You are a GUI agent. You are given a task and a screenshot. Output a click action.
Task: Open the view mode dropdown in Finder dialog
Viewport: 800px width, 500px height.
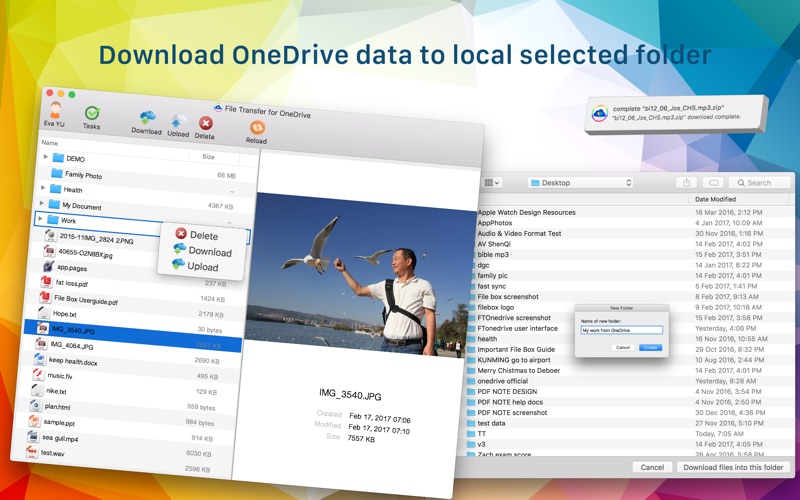pos(492,183)
